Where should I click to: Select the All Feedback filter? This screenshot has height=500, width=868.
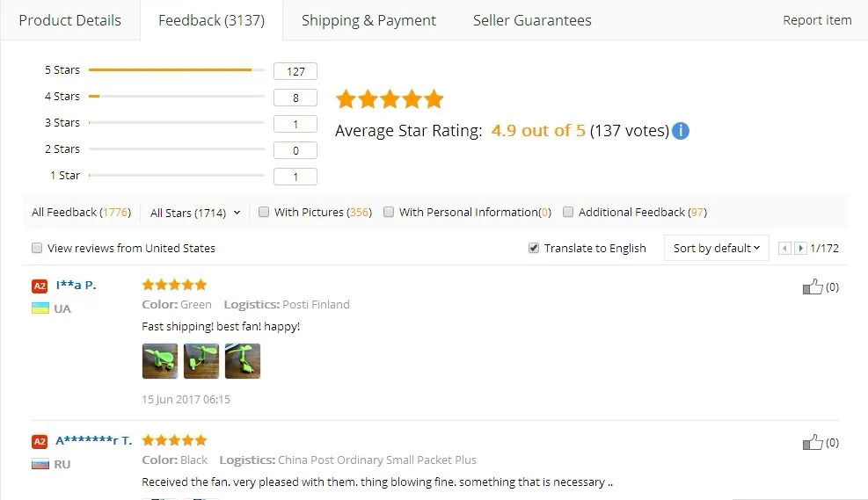click(x=80, y=212)
